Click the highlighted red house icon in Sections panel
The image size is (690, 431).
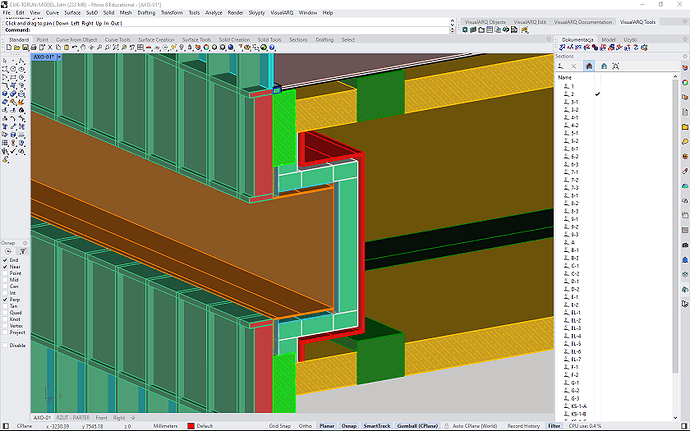(588, 66)
